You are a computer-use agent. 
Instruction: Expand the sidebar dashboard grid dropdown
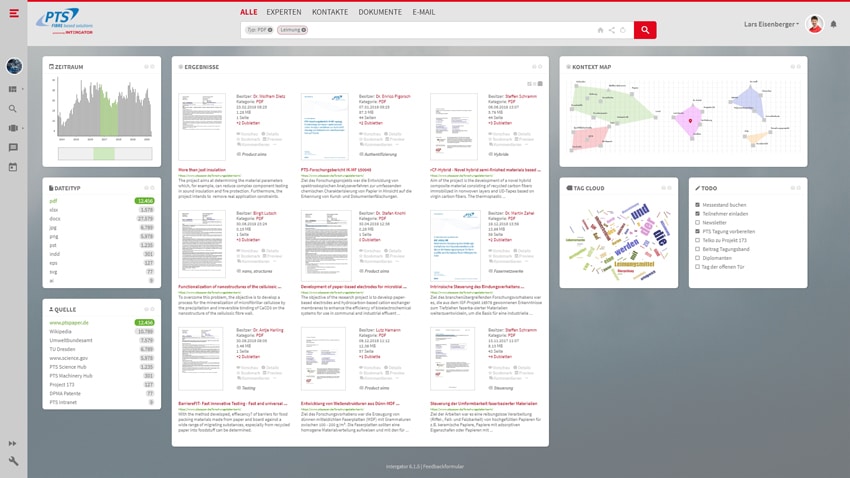point(23,89)
